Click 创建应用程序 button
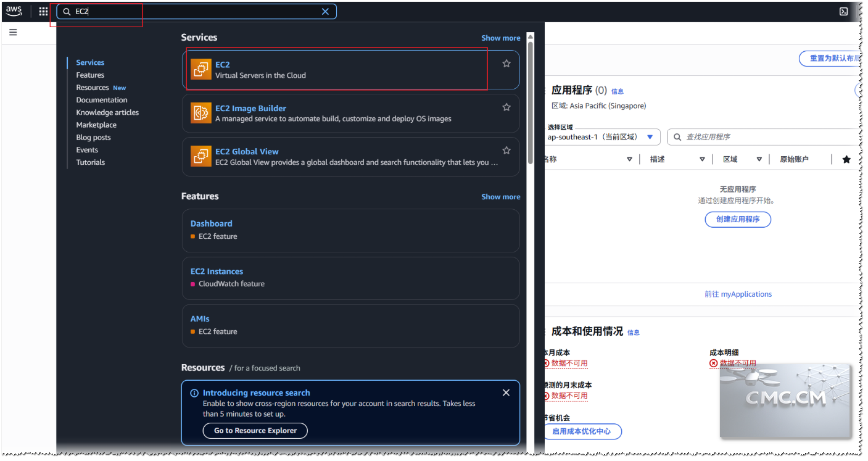The width and height of the screenshot is (868, 461). 738,219
